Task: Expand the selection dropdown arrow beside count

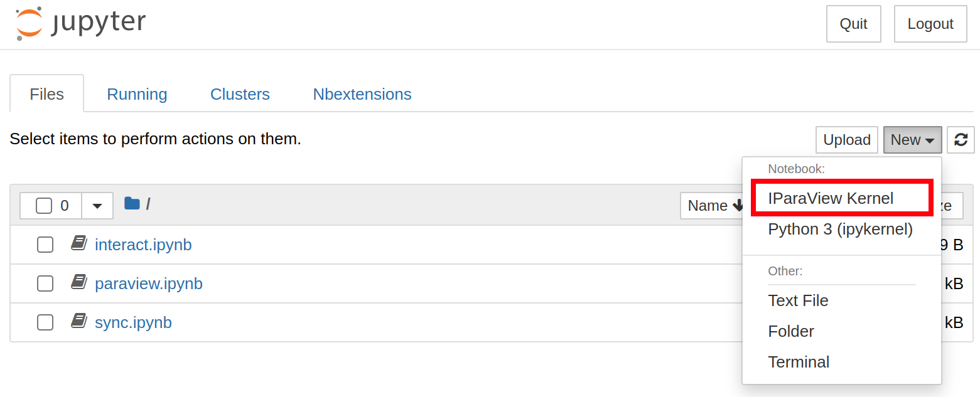Action: click(x=97, y=206)
